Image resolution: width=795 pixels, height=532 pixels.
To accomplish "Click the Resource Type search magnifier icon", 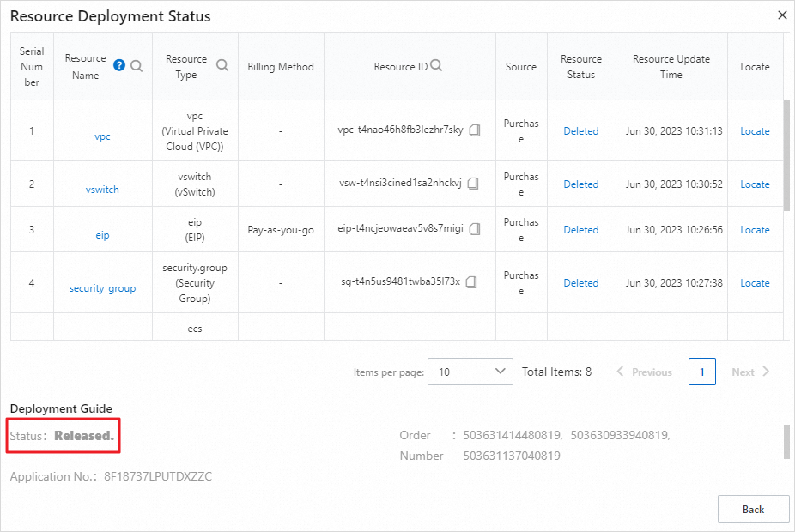I will pyautogui.click(x=222, y=65).
